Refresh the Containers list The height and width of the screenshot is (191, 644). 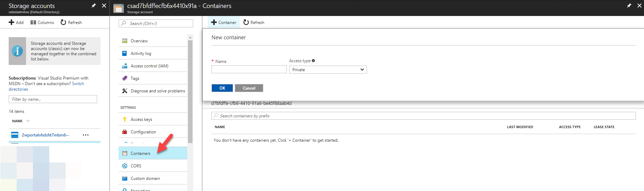254,23
